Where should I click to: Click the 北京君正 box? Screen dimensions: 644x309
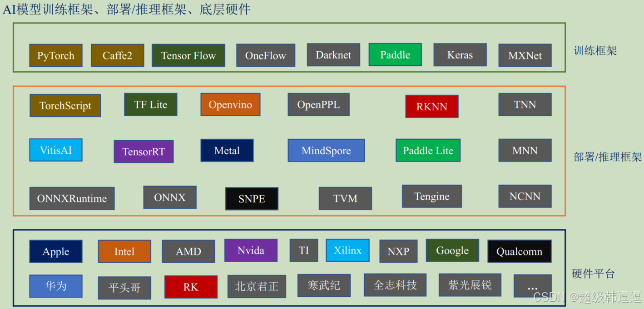point(257,286)
